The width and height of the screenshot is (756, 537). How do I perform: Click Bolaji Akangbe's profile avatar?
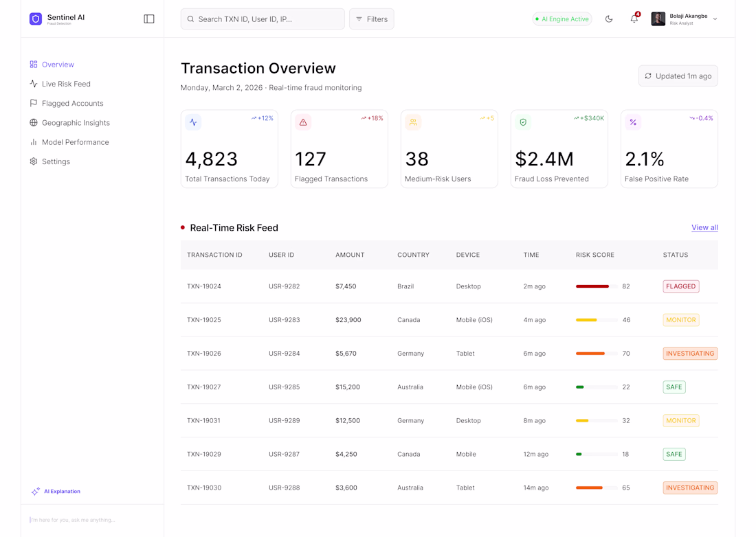(658, 19)
